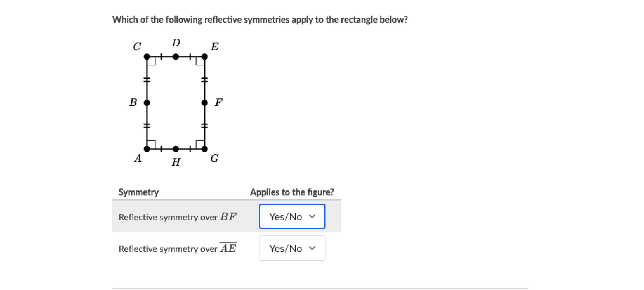Click the 'Applies to the figure?' column header
Screen dimensions: 644x290
(x=292, y=192)
